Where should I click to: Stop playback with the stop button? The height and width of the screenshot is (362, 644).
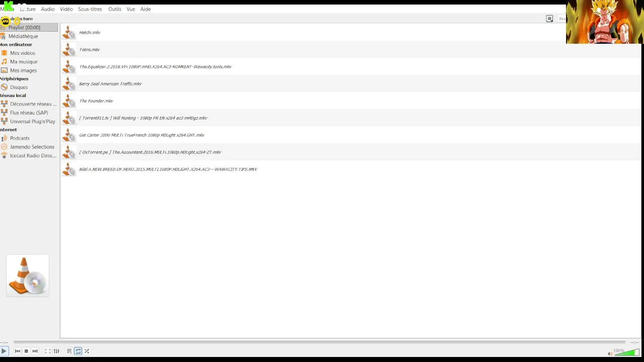pyautogui.click(x=26, y=351)
